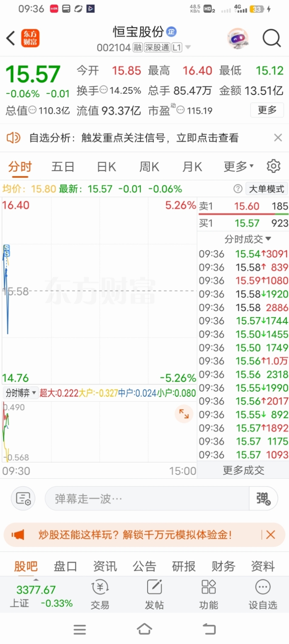Tap the search magnifier icon
Screen dimensions: 289x644
pyautogui.click(x=271, y=38)
